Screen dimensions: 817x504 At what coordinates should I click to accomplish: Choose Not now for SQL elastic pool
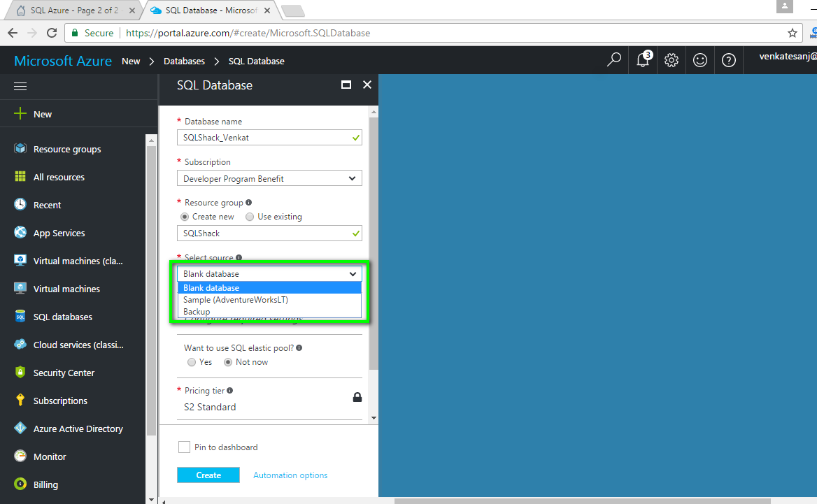coord(228,362)
